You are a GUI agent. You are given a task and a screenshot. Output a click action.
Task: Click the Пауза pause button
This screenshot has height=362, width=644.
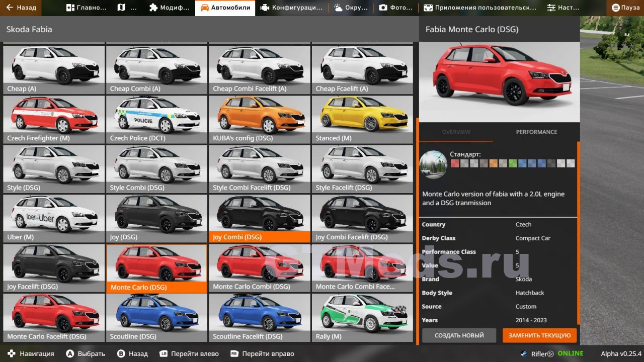[625, 8]
